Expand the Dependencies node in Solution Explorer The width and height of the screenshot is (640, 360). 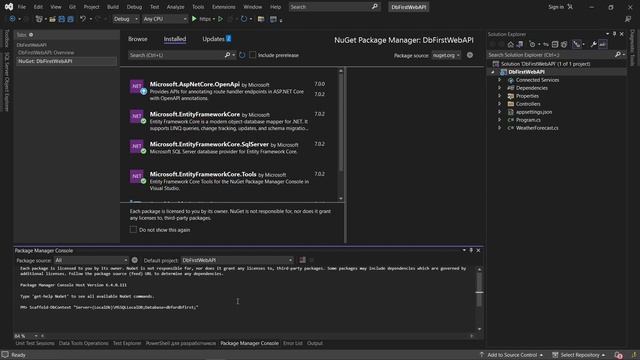499,88
